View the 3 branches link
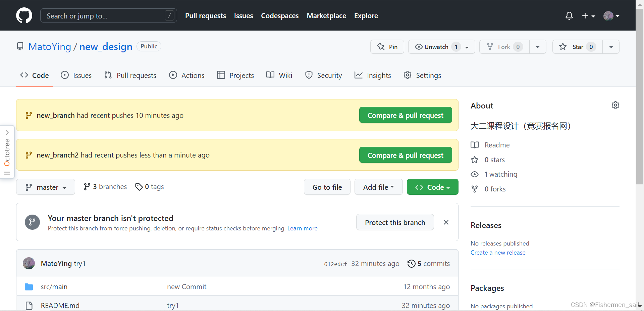 tap(105, 187)
